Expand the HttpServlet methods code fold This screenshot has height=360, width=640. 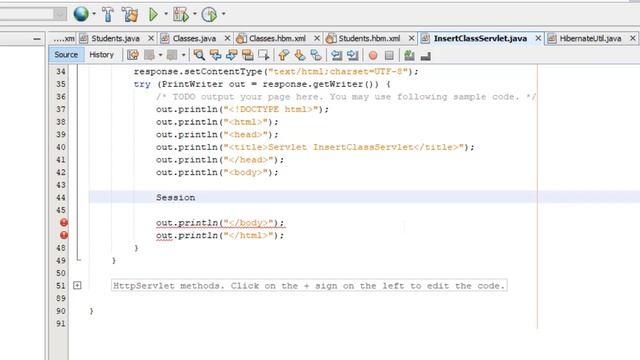click(x=77, y=285)
